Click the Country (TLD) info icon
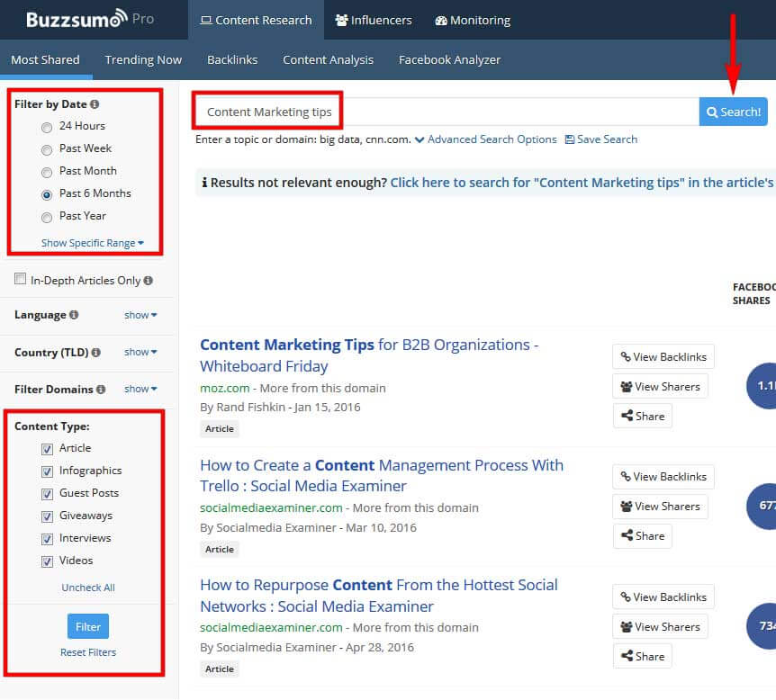776x700 pixels. pos(96,352)
